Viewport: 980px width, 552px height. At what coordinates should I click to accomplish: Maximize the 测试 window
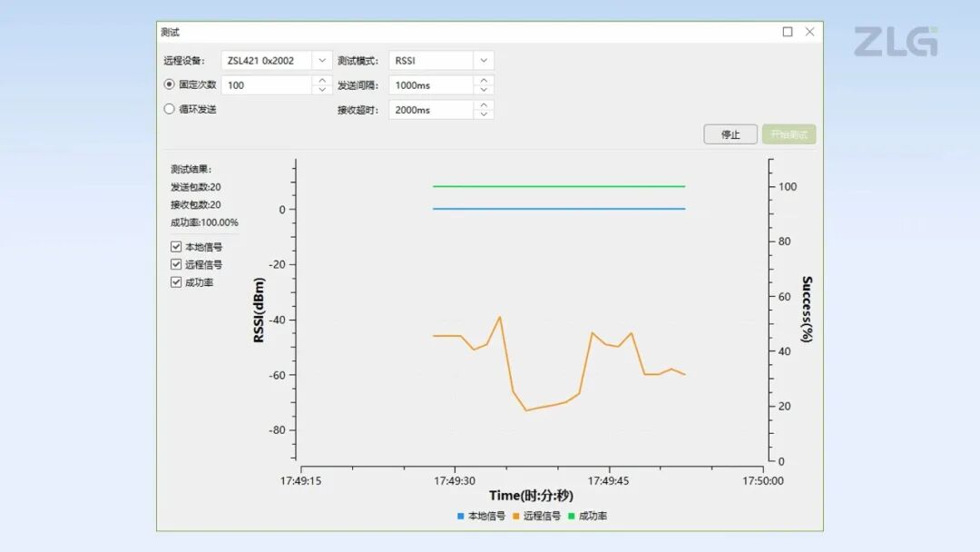(788, 32)
